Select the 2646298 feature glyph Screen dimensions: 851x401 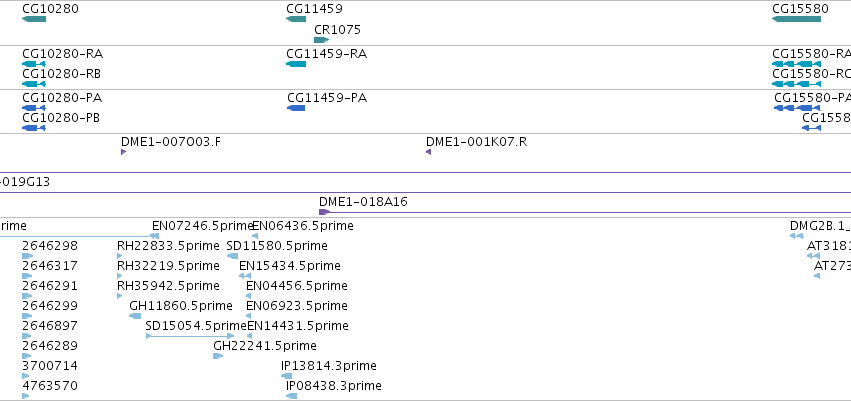(27, 256)
